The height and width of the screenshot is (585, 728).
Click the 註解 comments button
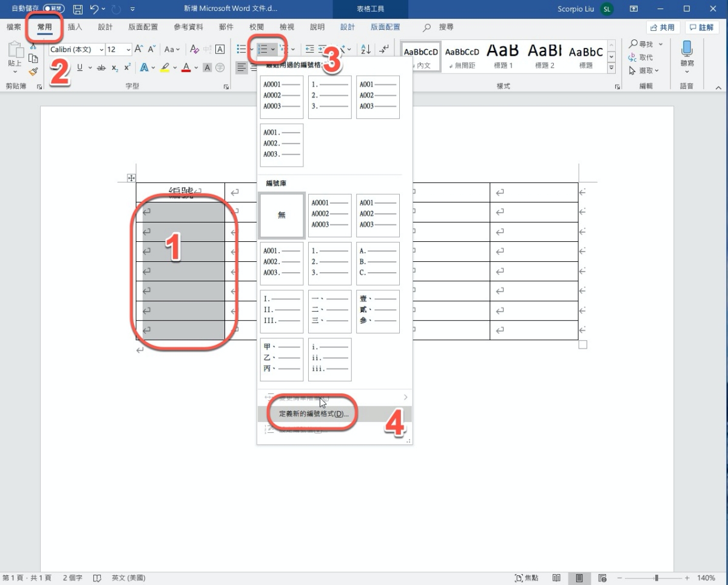point(702,27)
